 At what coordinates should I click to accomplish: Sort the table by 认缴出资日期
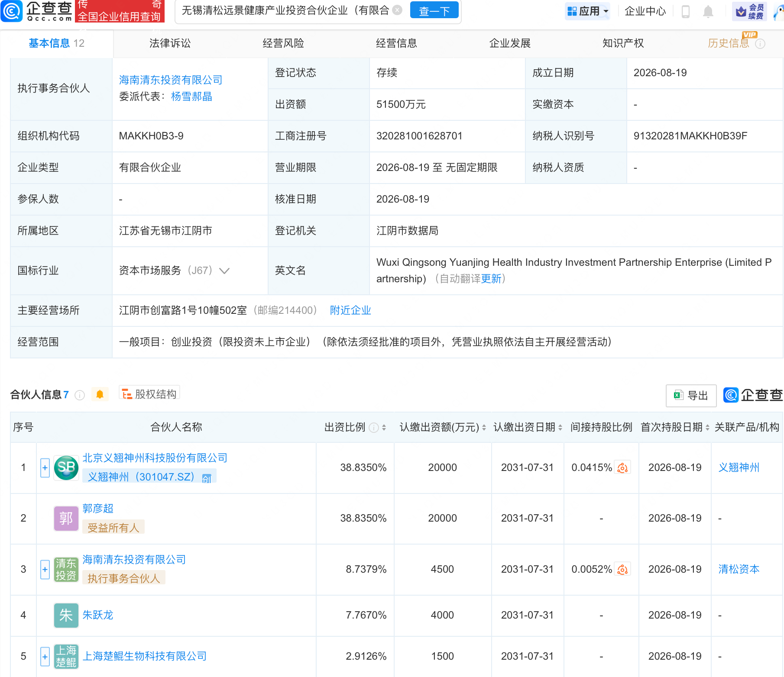(x=560, y=428)
